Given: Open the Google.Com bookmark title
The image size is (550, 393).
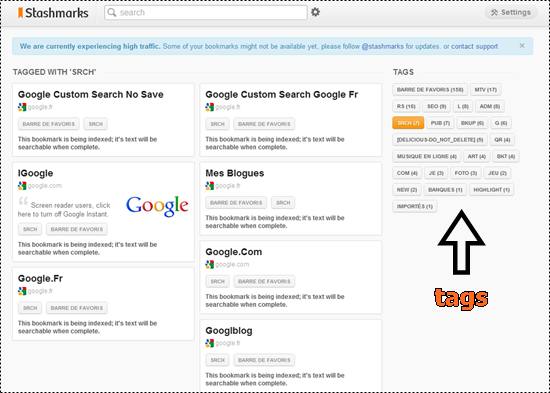Looking at the screenshot, I should tap(234, 252).
